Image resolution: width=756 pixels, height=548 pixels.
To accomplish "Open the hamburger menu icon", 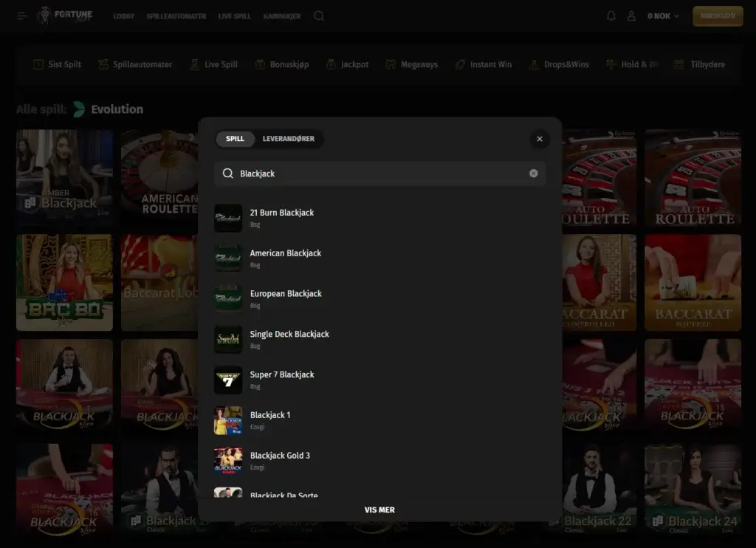I will pyautogui.click(x=22, y=16).
